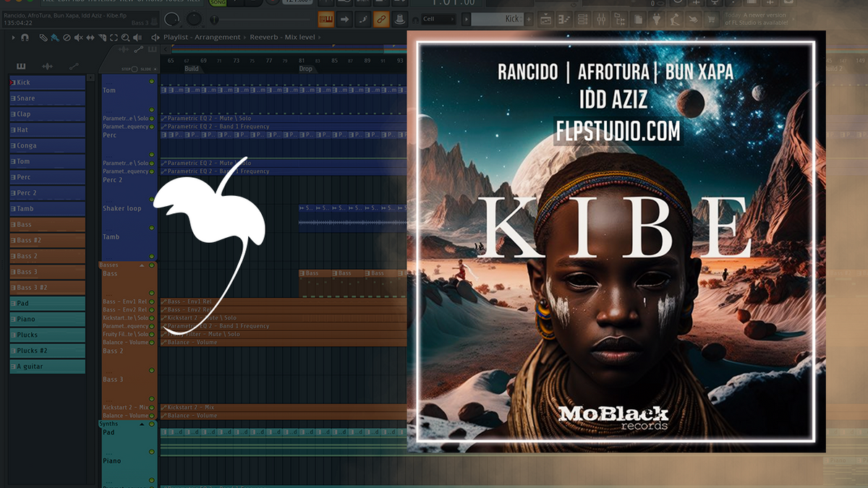Select the Paint tool in the playlist toolbar

point(54,37)
